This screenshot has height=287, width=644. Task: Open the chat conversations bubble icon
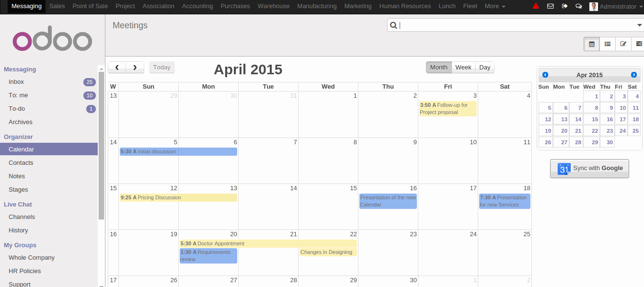578,6
